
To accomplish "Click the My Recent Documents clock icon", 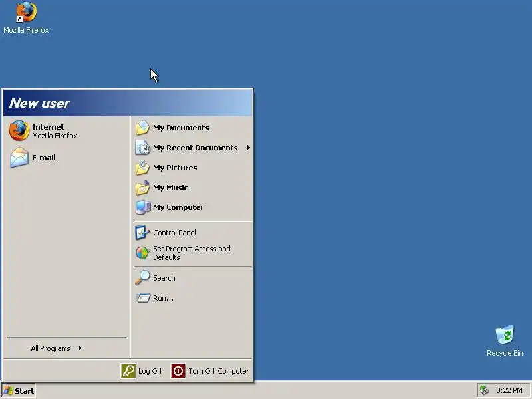I will tap(142, 148).
